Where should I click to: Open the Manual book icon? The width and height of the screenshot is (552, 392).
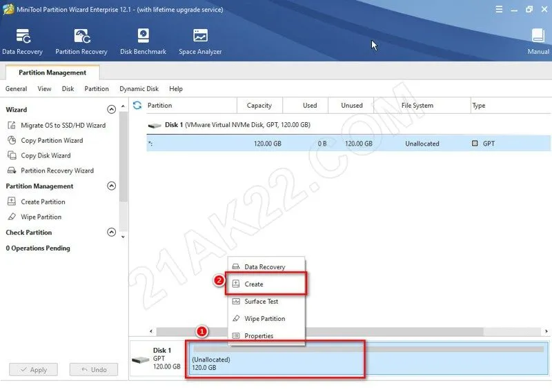click(x=538, y=36)
